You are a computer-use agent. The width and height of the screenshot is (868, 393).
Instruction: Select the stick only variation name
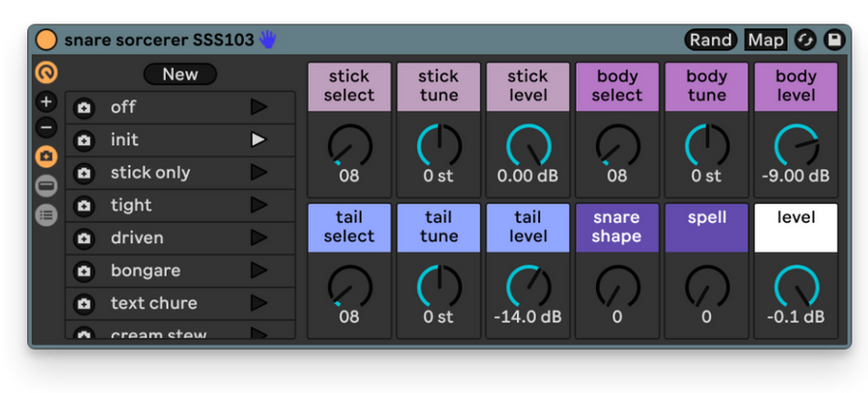coord(150,173)
